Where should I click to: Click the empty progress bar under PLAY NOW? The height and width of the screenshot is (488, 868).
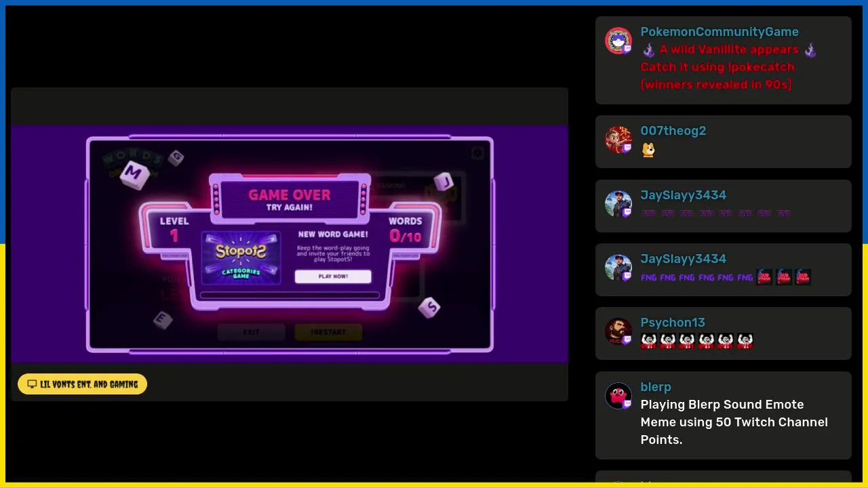tap(290, 296)
